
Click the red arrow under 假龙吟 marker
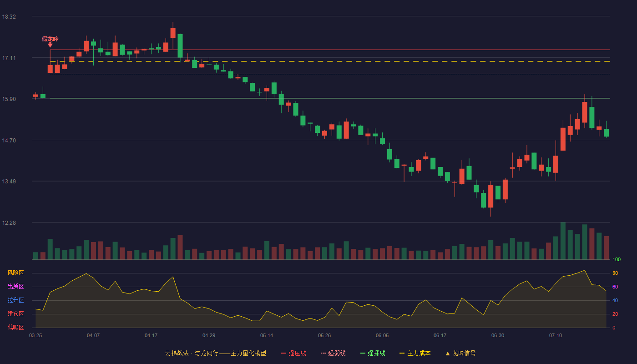(50, 45)
